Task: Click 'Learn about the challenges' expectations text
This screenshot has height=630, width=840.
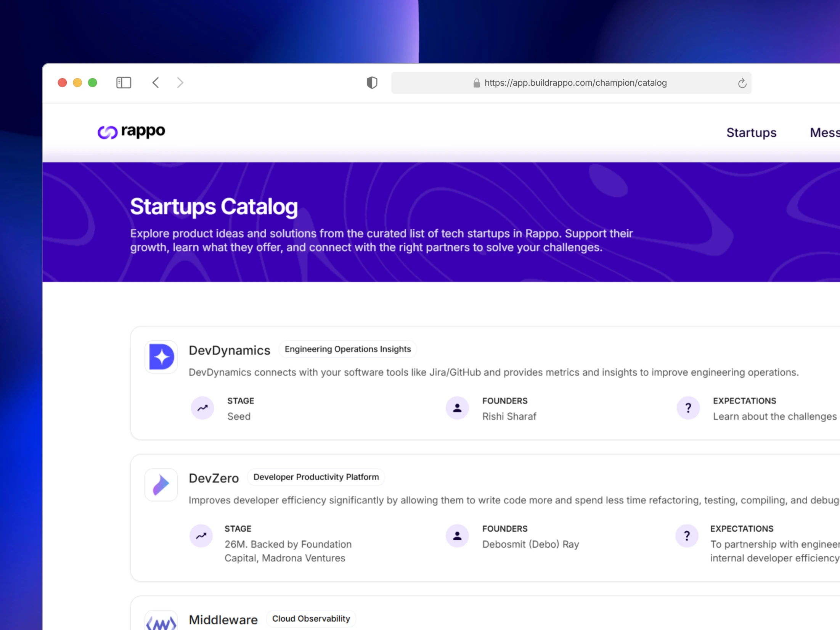Action: click(775, 417)
